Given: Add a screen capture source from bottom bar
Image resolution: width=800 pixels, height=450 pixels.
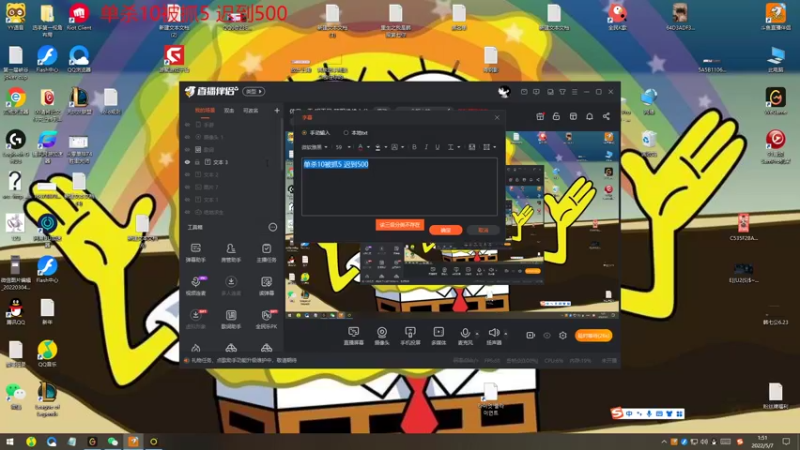Looking at the screenshot, I should pos(353,336).
